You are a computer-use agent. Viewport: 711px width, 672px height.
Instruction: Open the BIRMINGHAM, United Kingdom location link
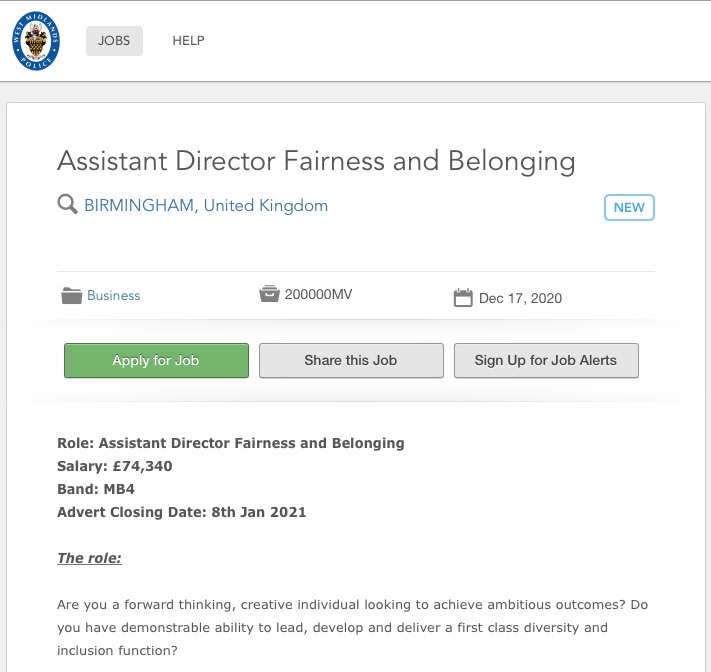point(206,205)
